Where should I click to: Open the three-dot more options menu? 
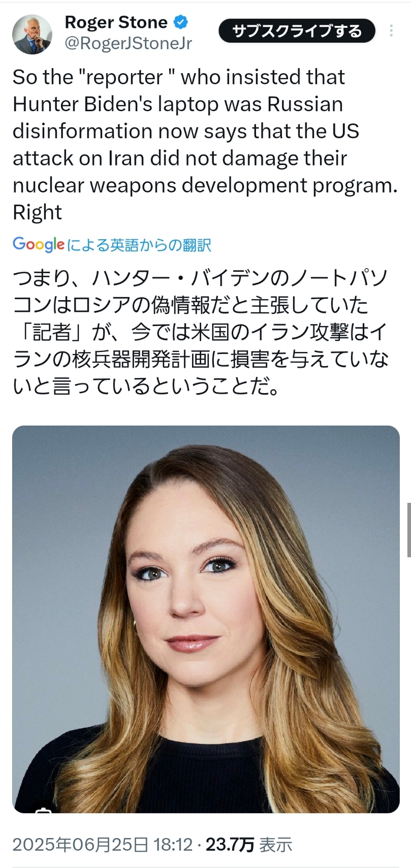pos(391,30)
